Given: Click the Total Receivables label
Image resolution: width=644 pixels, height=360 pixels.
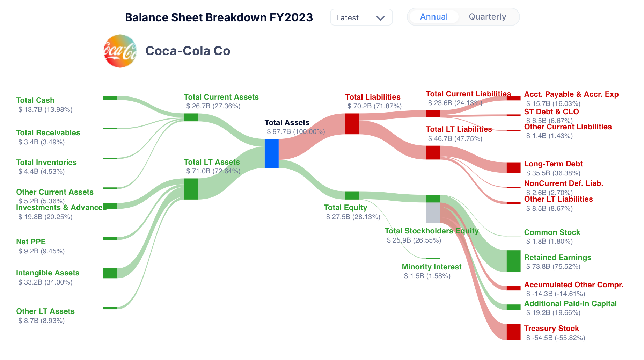Looking at the screenshot, I should tap(48, 133).
